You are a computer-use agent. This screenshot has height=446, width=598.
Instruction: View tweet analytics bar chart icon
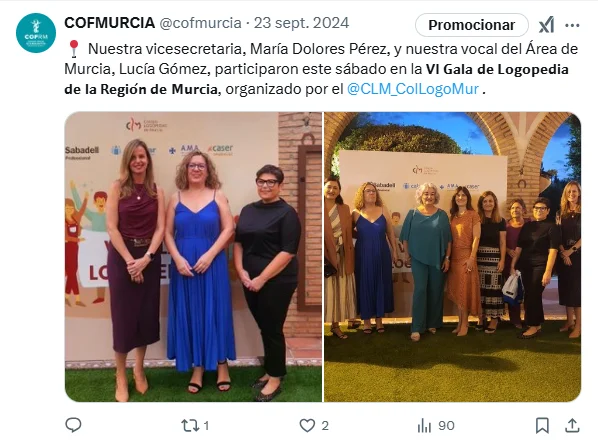[424, 425]
